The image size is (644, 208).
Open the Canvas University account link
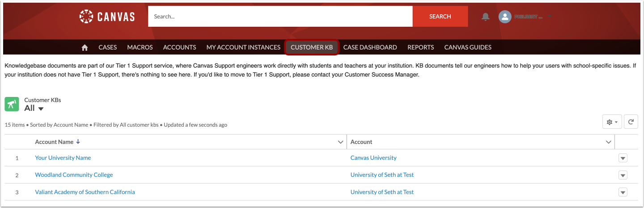[373, 158]
